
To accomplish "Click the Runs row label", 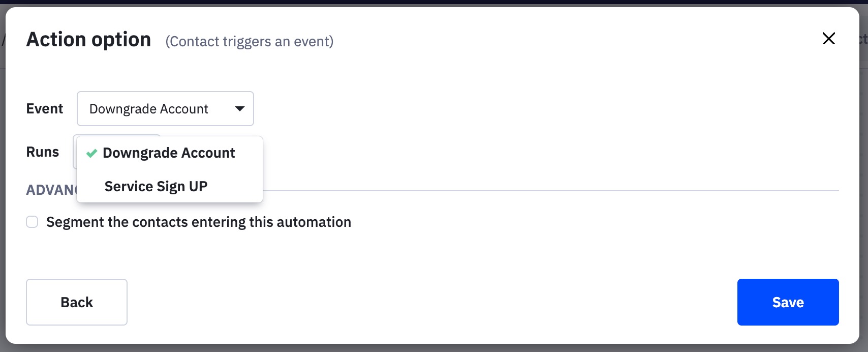I will tap(42, 152).
